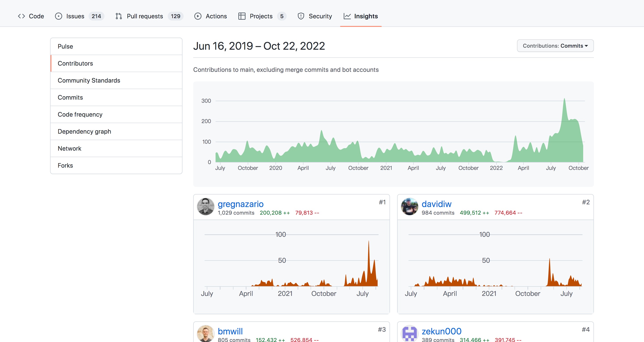
Task: Open the bmwill profile link
Action: coord(230,331)
